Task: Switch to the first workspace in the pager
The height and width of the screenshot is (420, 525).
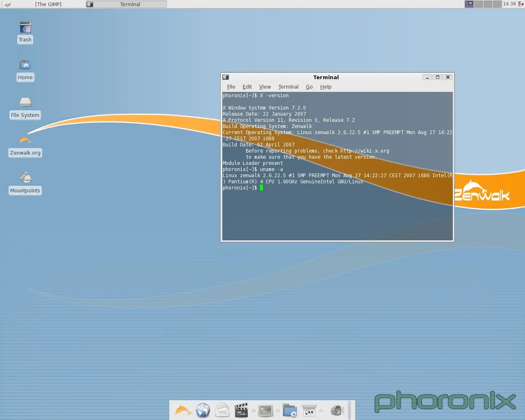Action: pyautogui.click(x=469, y=4)
